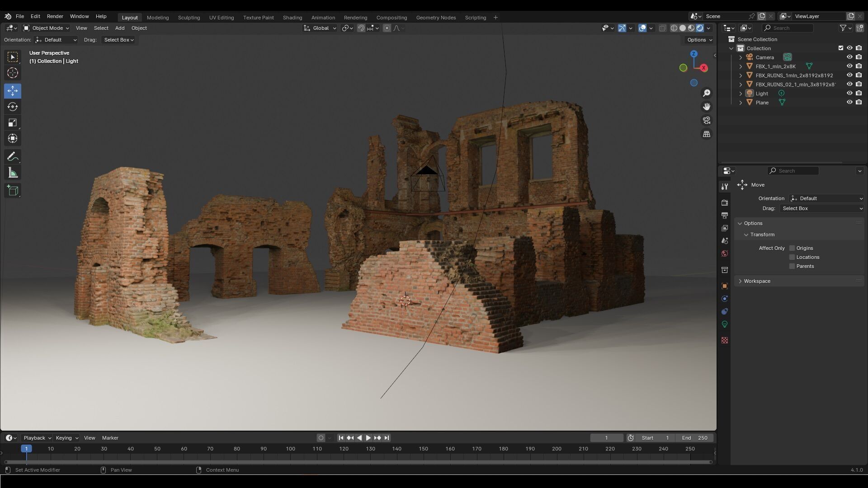Select the Select Box tool

tap(13, 57)
